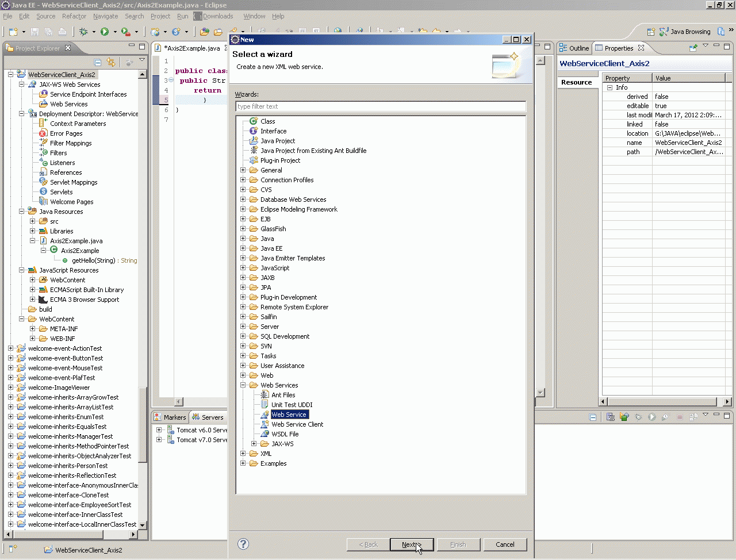Click the Pin to Selection icon in Properties
The height and width of the screenshot is (560, 736).
click(693, 48)
